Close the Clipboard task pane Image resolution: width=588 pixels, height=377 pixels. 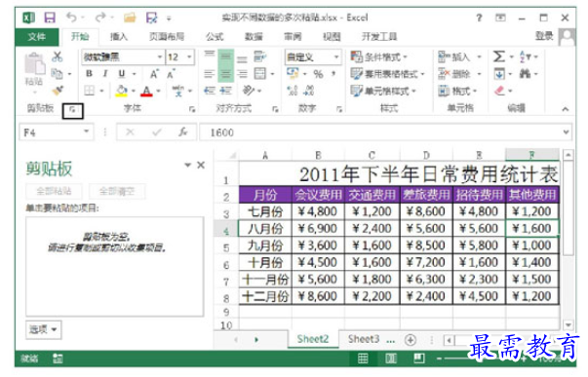point(201,165)
